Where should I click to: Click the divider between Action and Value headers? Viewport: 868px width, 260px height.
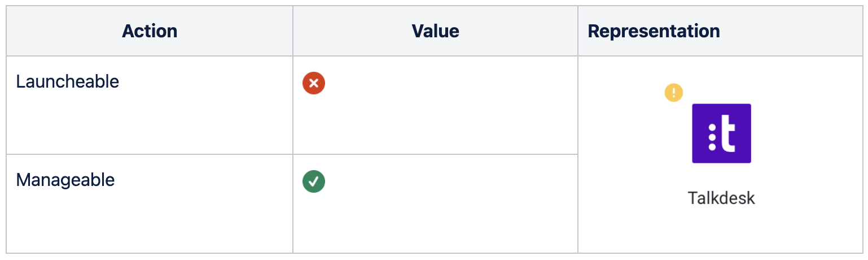coord(293,31)
